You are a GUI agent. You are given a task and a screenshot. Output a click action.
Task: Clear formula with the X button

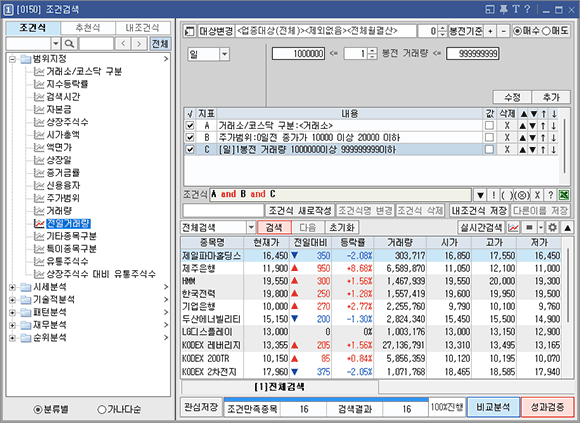click(537, 195)
